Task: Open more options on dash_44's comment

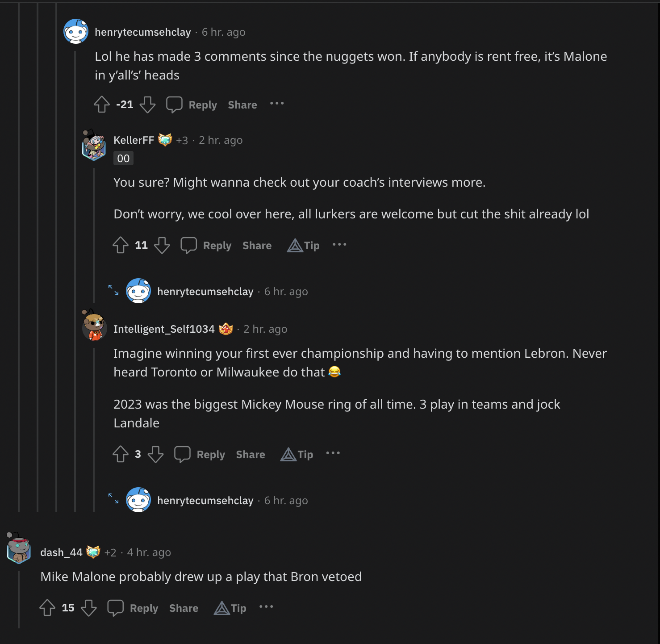Action: click(266, 606)
